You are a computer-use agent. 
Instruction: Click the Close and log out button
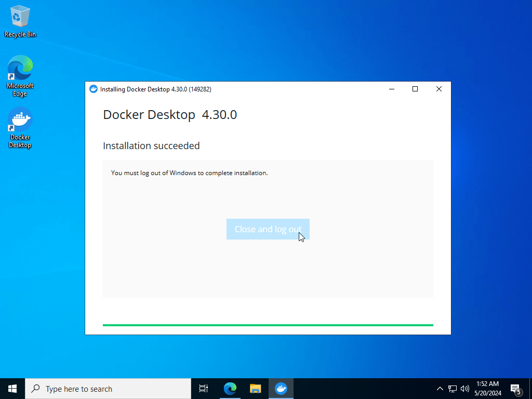click(x=268, y=229)
